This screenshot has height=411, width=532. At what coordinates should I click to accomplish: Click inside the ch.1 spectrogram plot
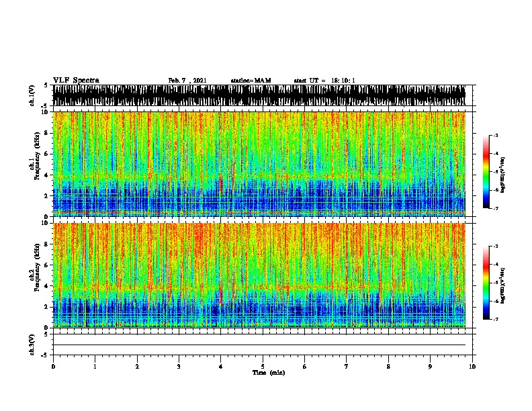259,164
